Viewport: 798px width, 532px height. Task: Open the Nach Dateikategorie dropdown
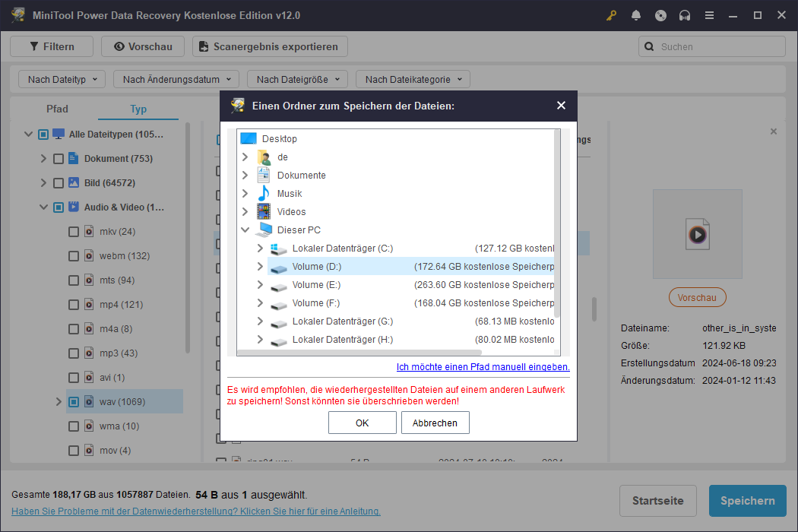413,79
